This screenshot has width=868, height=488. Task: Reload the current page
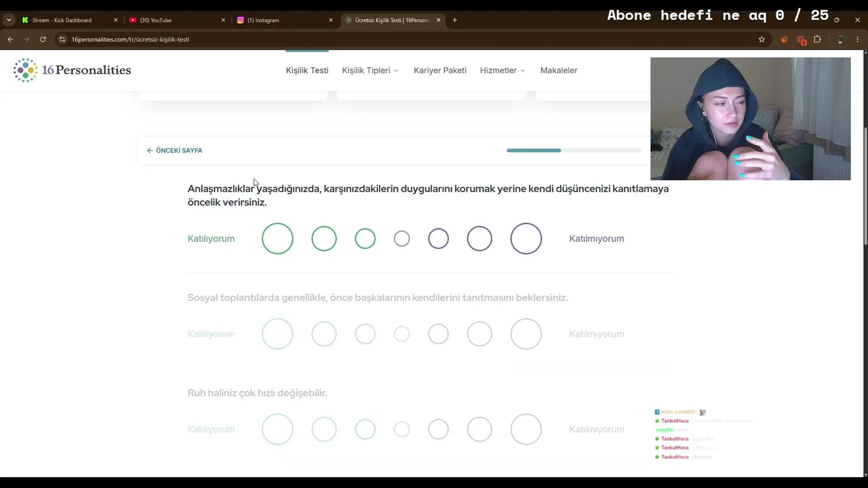(x=43, y=39)
